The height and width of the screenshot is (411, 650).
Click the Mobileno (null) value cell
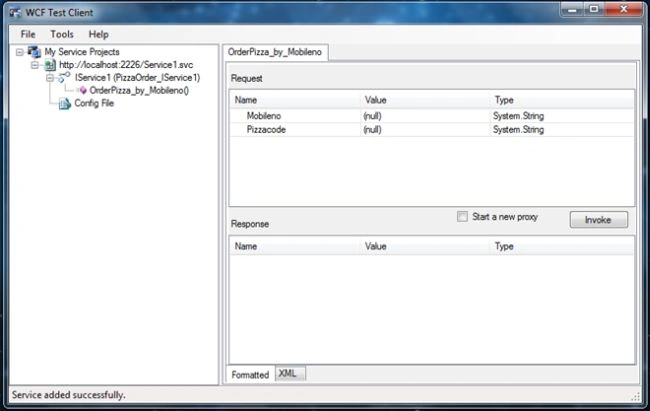pos(425,116)
